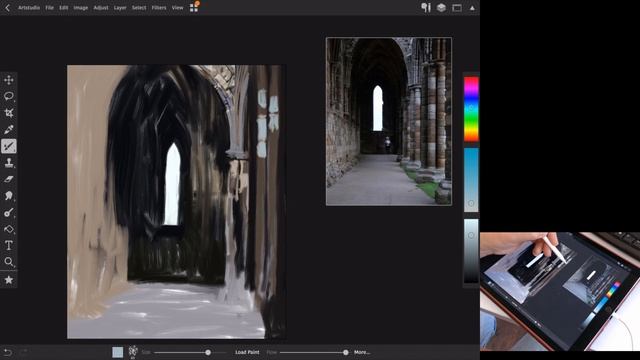The image size is (640, 360).
Task: Tap the current light blue color swatch
Action: [118, 352]
